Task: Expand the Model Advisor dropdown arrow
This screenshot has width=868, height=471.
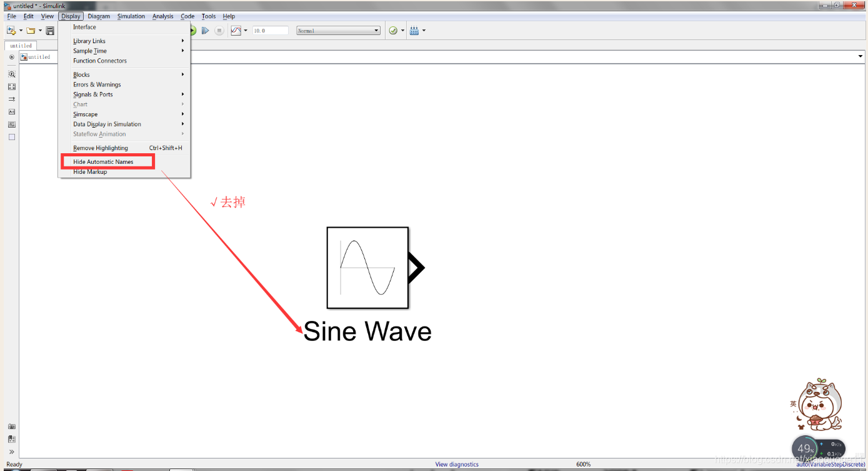Action: point(403,31)
